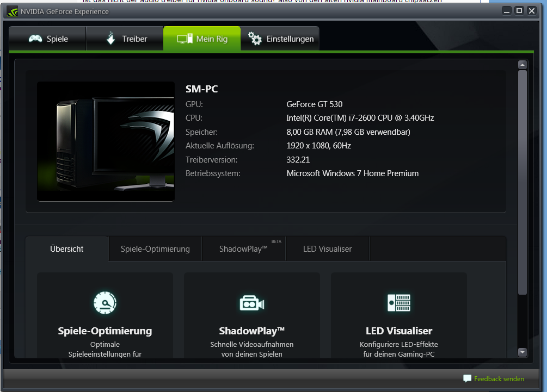This screenshot has height=392, width=547.
Task: Click the NVIDIA logo in title bar
Action: (x=12, y=11)
